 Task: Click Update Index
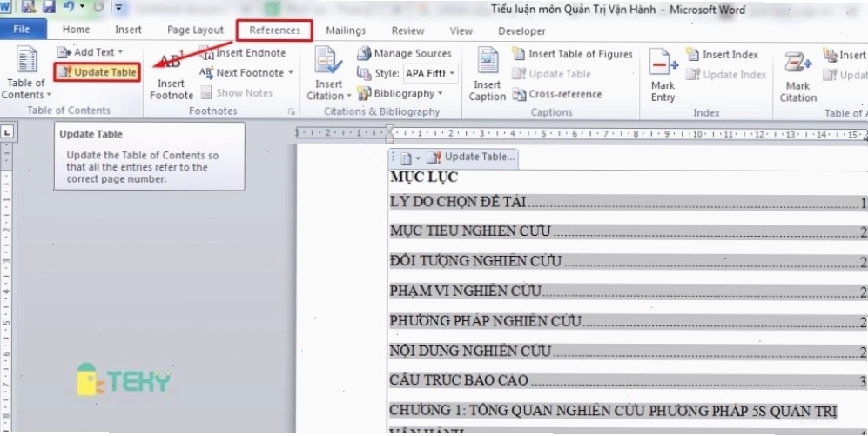pos(726,75)
